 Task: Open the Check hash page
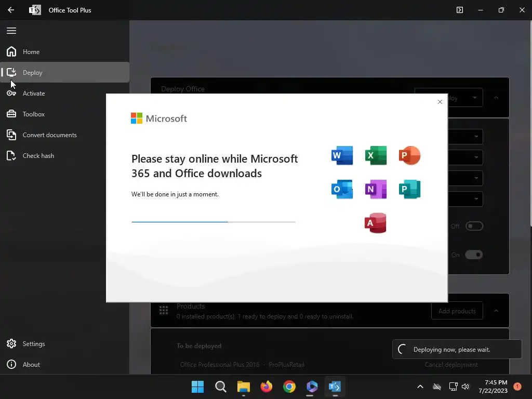64,155
